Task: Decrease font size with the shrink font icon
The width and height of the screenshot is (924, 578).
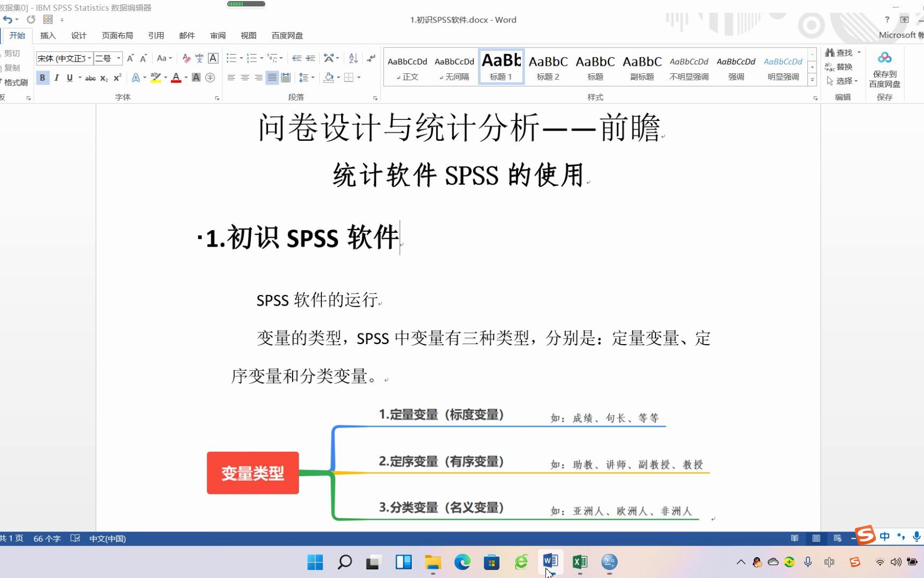Action: pyautogui.click(x=143, y=58)
